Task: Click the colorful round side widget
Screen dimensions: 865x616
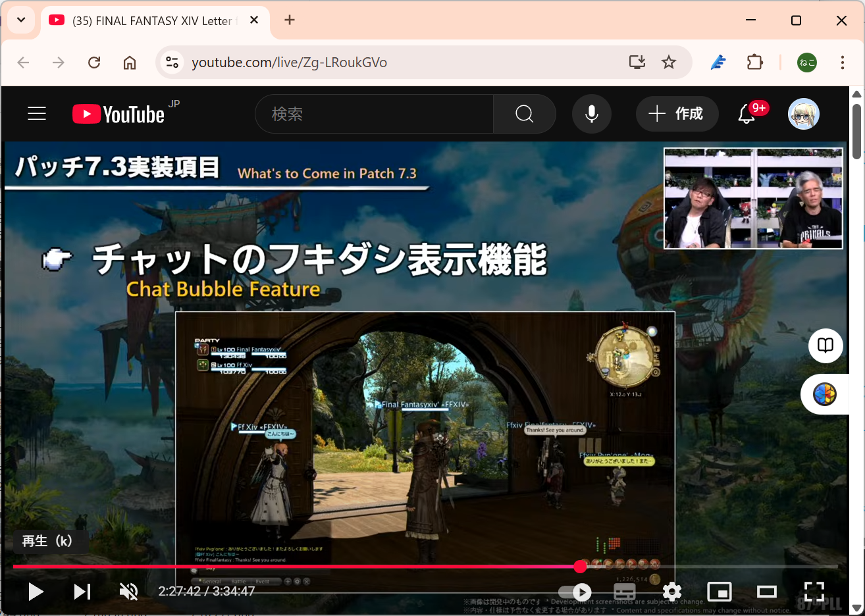Action: coord(825,394)
